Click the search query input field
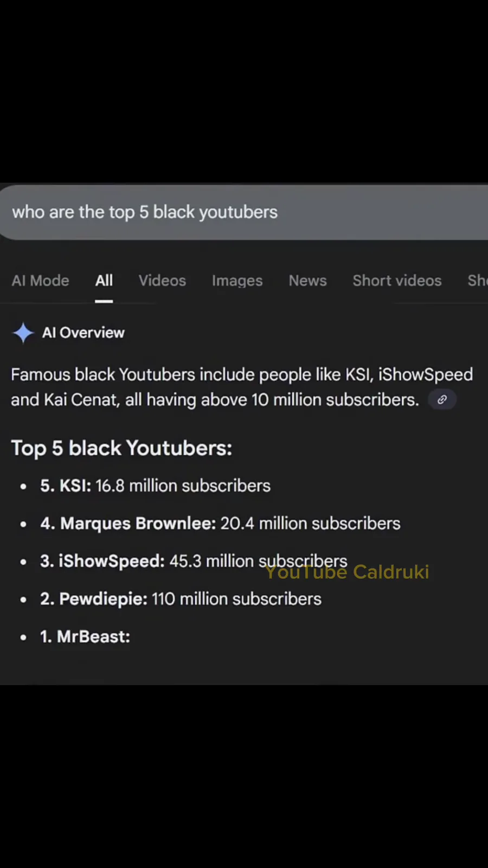 tap(244, 212)
